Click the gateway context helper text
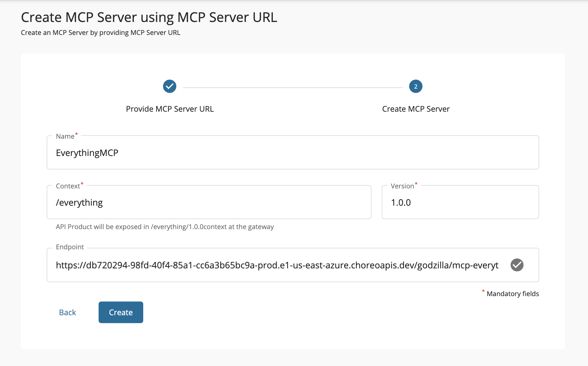The image size is (588, 366). (165, 227)
